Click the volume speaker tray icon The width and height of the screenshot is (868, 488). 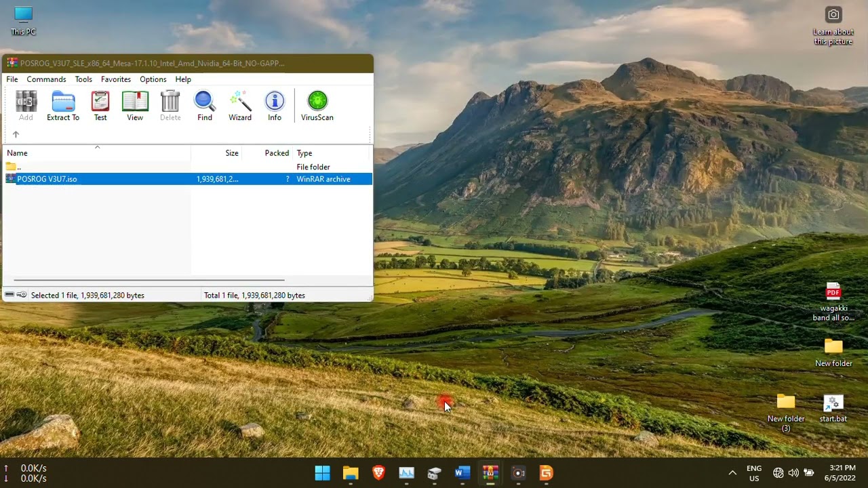tap(793, 473)
